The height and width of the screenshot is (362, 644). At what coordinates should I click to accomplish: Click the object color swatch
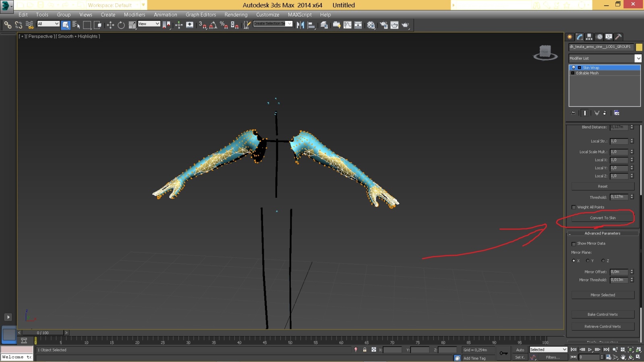pyautogui.click(x=639, y=47)
